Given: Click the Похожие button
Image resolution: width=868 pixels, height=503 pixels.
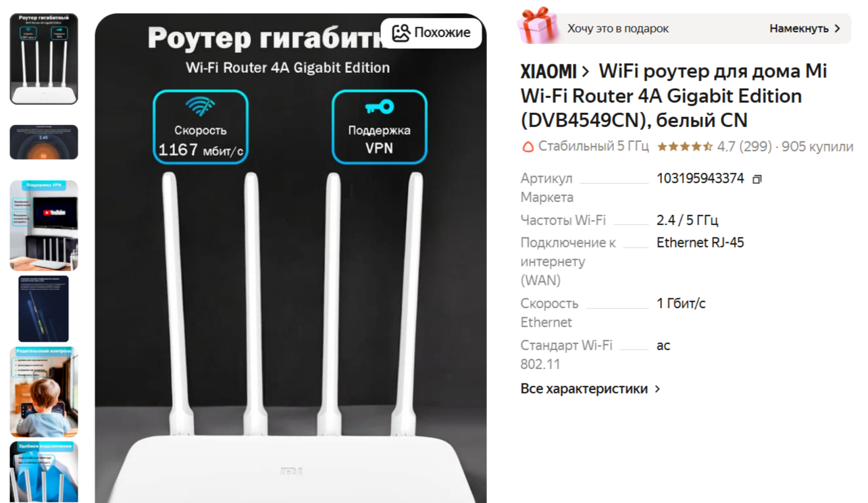Looking at the screenshot, I should tap(431, 32).
